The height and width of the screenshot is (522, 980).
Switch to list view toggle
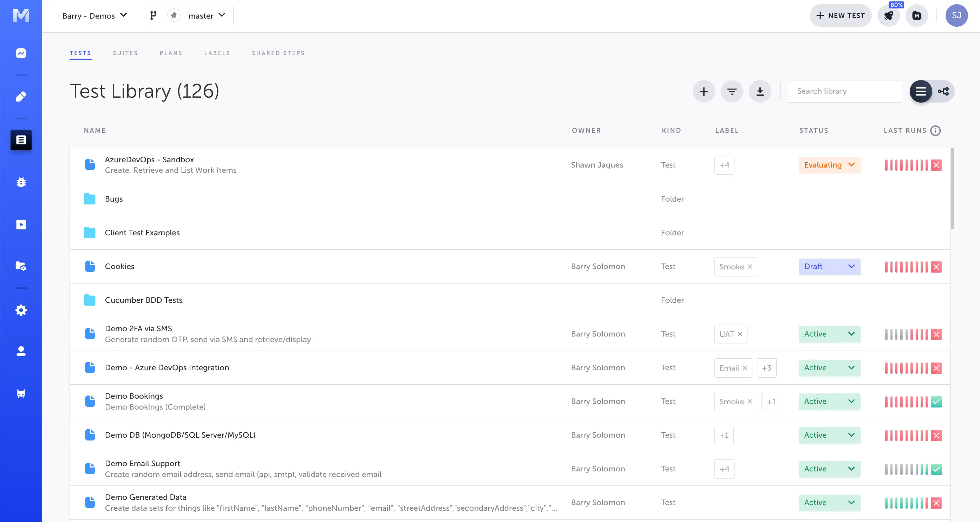(920, 91)
